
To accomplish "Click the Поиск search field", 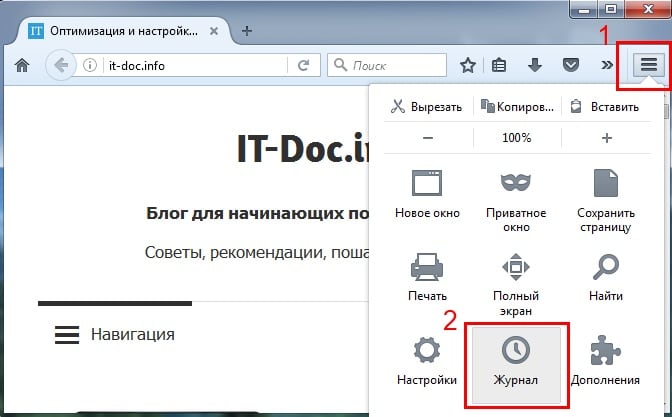I will (x=390, y=66).
